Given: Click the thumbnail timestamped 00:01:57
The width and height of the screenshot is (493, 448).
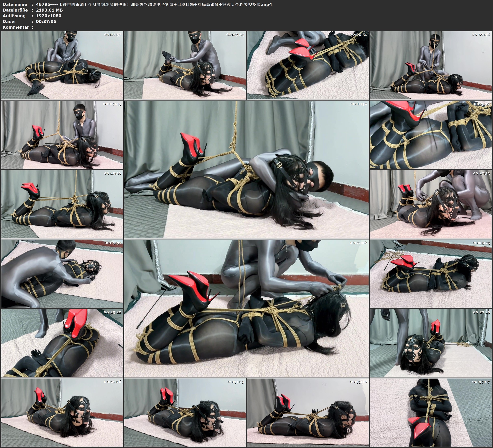Looking at the screenshot, I should [62, 65].
